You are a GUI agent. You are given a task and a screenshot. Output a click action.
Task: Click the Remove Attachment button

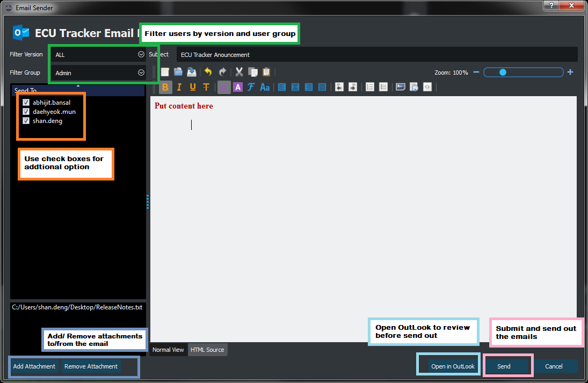tap(91, 366)
